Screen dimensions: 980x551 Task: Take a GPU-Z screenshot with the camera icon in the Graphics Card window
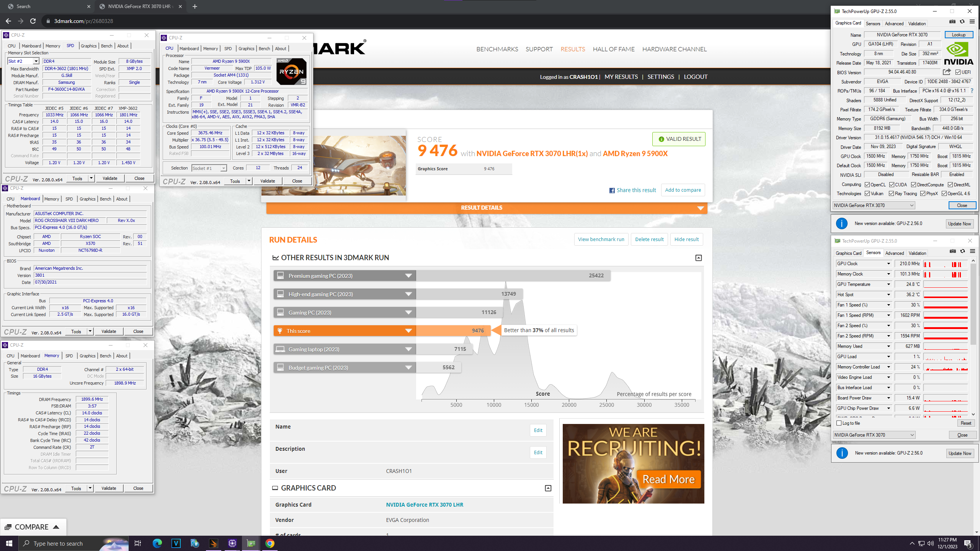coord(952,22)
